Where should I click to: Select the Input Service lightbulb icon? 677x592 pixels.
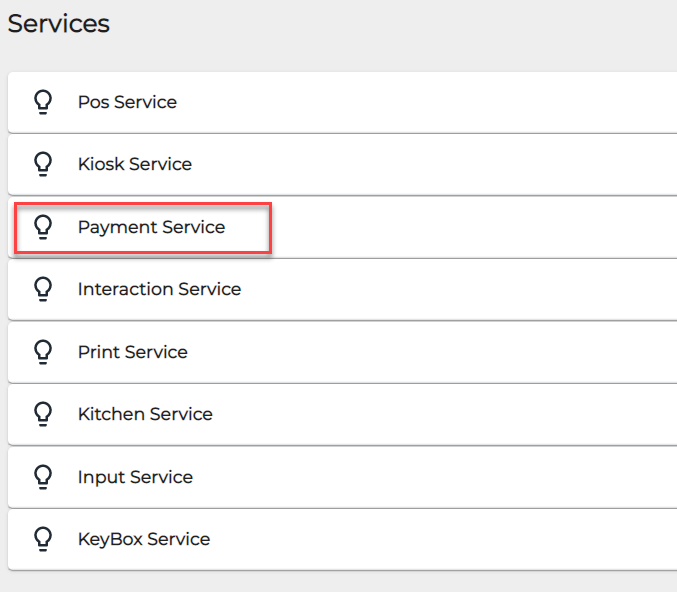coord(43,477)
